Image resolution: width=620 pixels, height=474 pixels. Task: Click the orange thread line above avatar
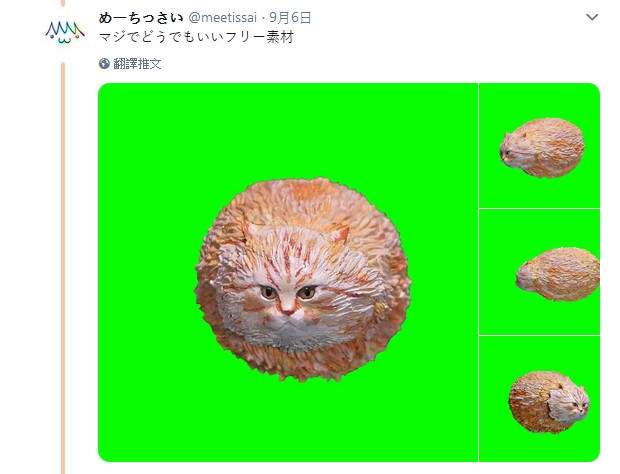pos(62,3)
